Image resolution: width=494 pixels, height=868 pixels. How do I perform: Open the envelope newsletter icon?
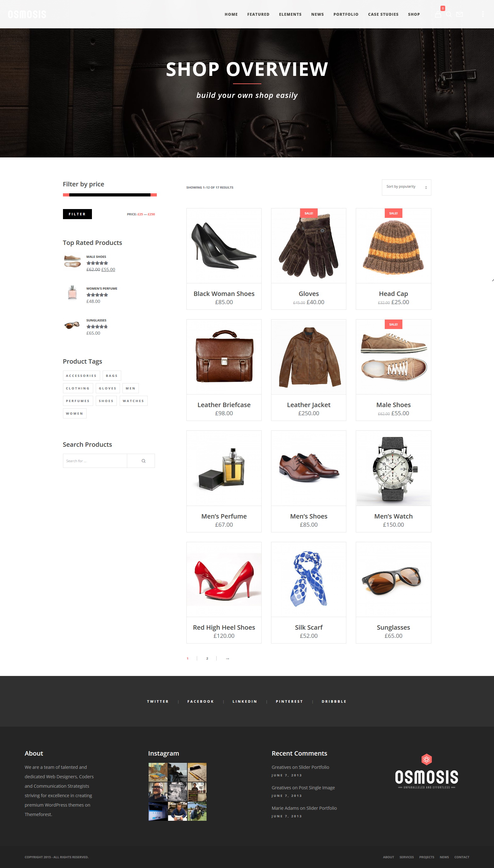coord(459,14)
